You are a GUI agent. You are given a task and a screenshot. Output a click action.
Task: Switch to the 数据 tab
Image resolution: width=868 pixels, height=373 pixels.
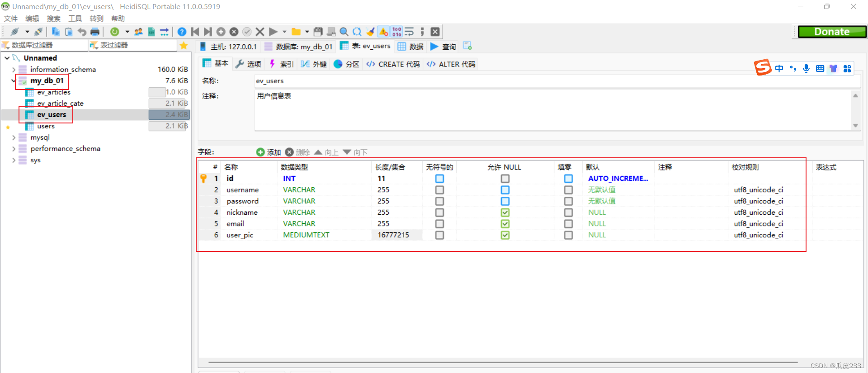(x=410, y=46)
